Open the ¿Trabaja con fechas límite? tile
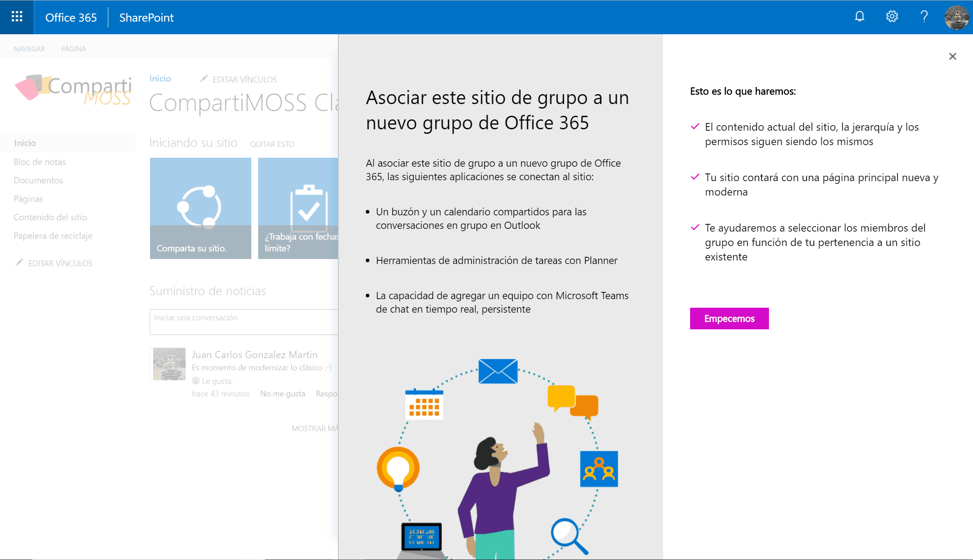Screen dimensions: 973x560 click(298, 208)
